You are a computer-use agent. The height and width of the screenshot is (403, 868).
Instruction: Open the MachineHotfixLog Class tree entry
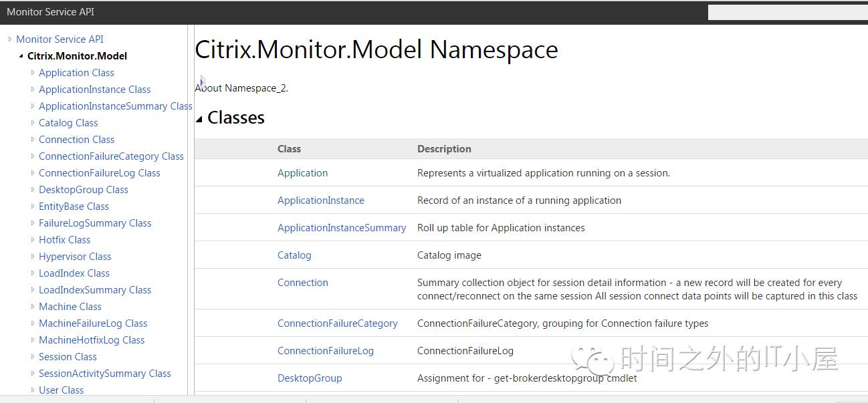click(x=92, y=340)
